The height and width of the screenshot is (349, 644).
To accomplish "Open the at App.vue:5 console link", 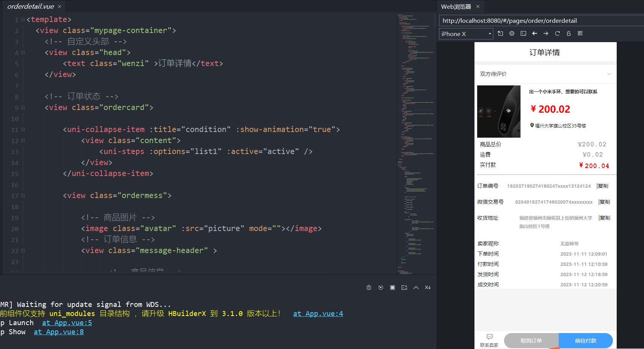I will click(x=67, y=323).
